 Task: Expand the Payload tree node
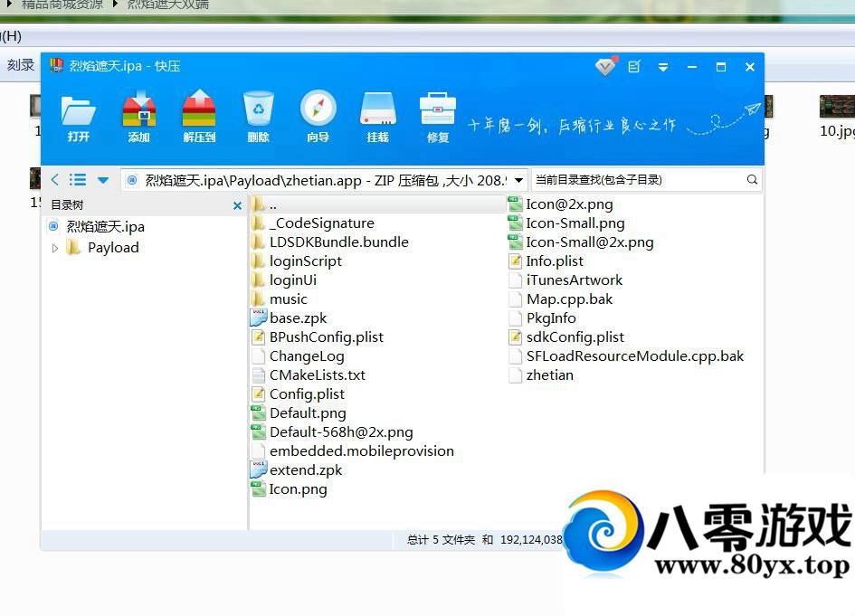pos(55,248)
